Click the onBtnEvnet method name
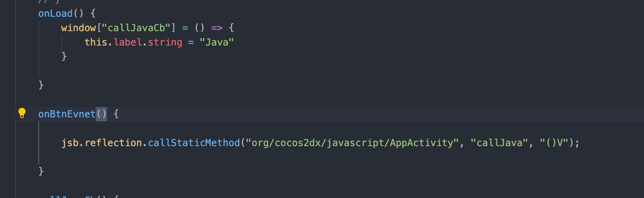This screenshot has height=198, width=644. coord(67,114)
